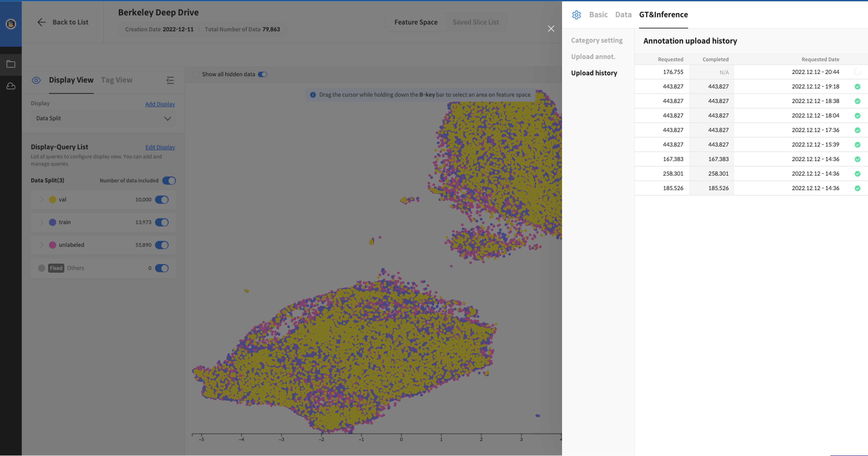
Task: Click the Requested Date column header
Action: tap(820, 59)
